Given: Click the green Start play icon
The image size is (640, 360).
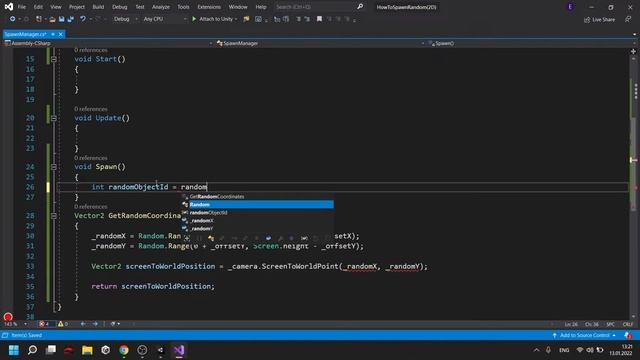Looking at the screenshot, I should [194, 19].
